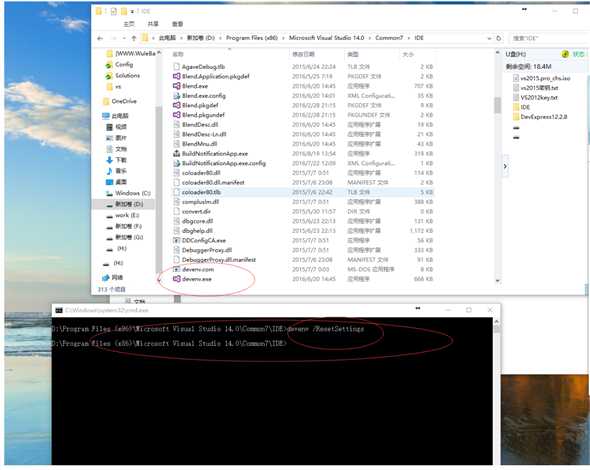Expand Program Files (x86) breadcrumb chevron
Image resolution: width=590 pixels, height=470 pixels.
283,38
